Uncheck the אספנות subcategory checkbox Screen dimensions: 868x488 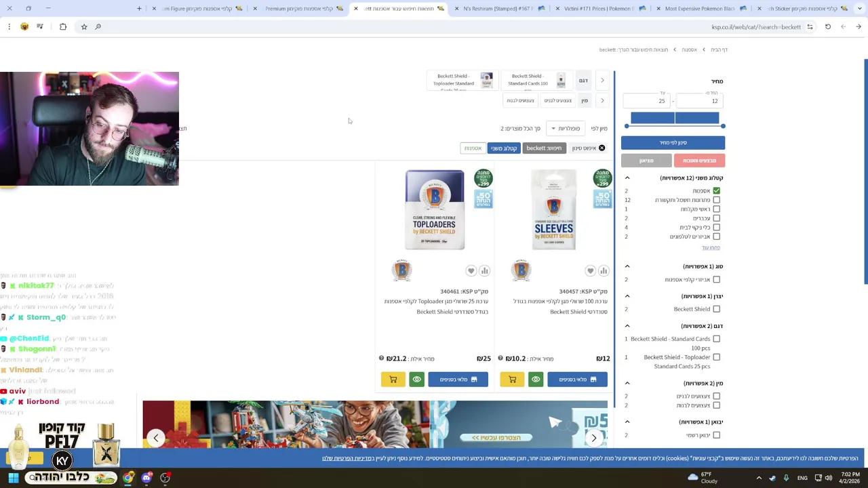click(716, 191)
